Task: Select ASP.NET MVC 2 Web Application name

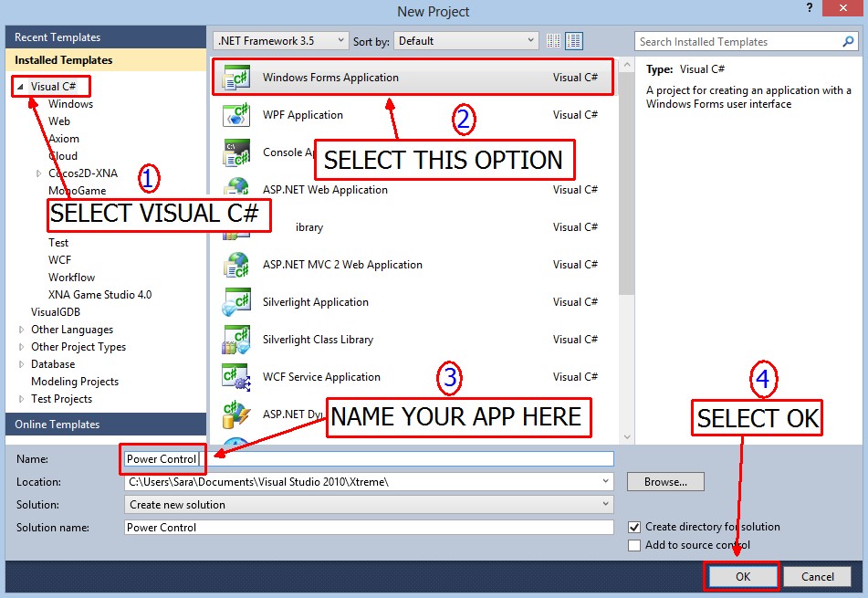Action: (x=342, y=265)
